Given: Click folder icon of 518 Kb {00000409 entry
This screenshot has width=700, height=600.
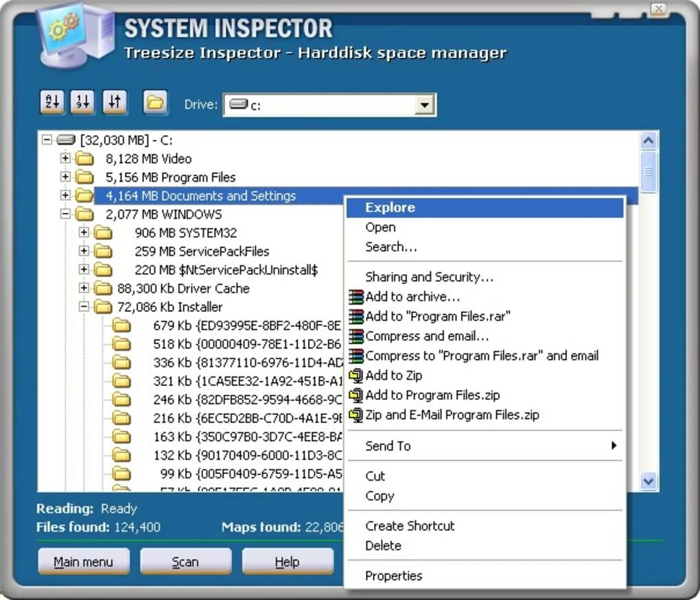Looking at the screenshot, I should (x=121, y=344).
